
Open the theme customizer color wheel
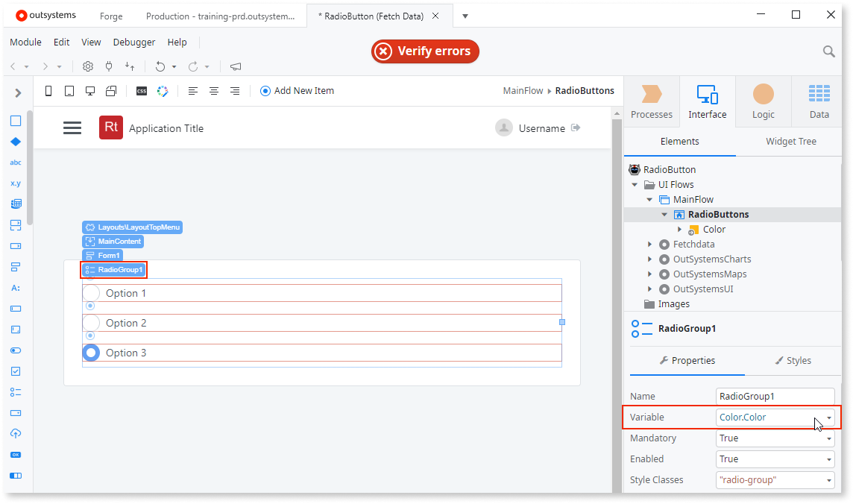163,91
